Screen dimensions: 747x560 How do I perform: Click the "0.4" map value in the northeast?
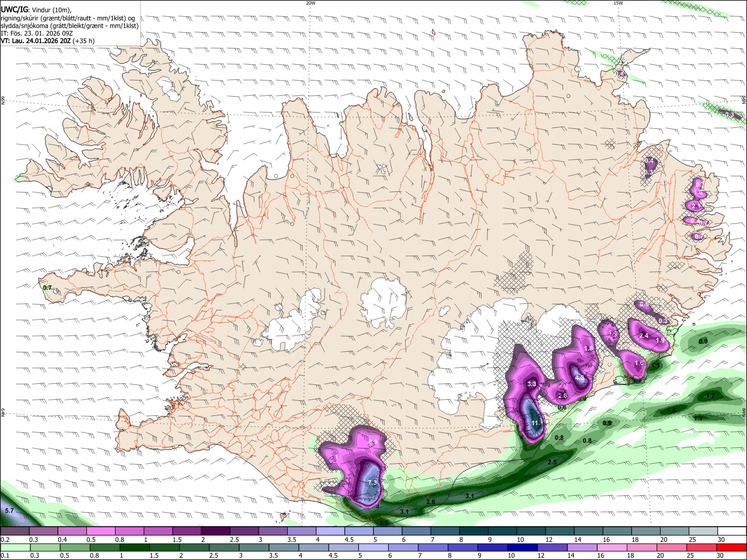pos(650,160)
